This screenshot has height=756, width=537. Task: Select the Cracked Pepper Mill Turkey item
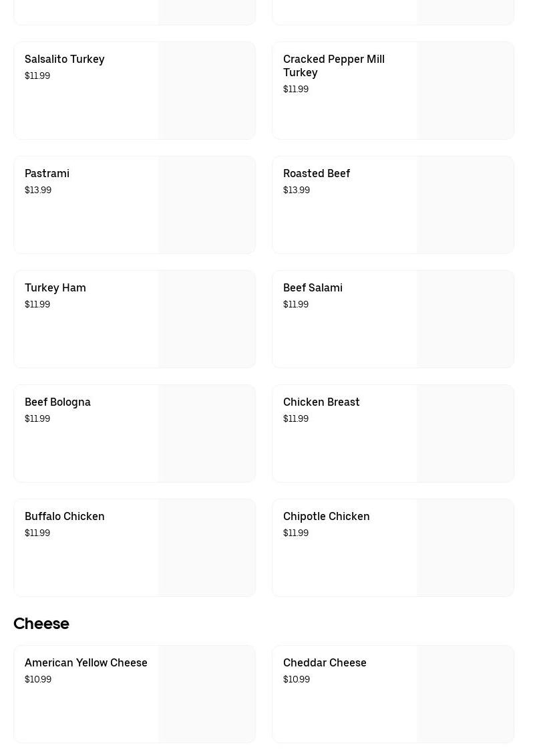[333, 66]
